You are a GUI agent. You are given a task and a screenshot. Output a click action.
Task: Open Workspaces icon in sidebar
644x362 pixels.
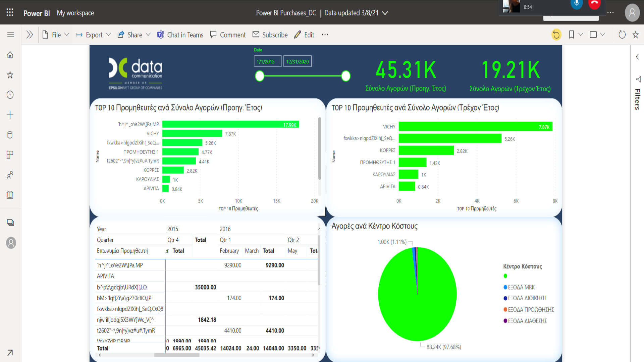(x=10, y=223)
